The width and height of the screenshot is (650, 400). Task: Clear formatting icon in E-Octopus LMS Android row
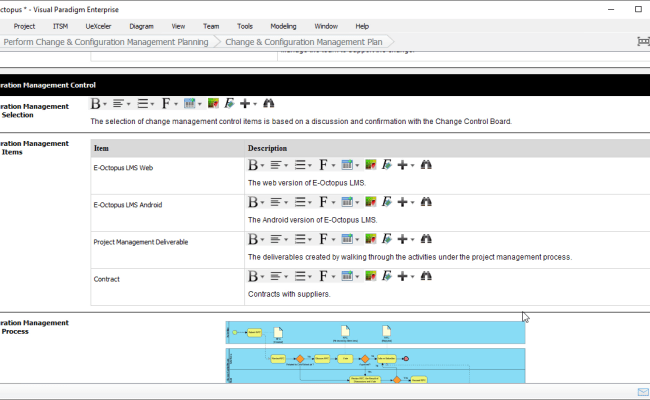(386, 202)
